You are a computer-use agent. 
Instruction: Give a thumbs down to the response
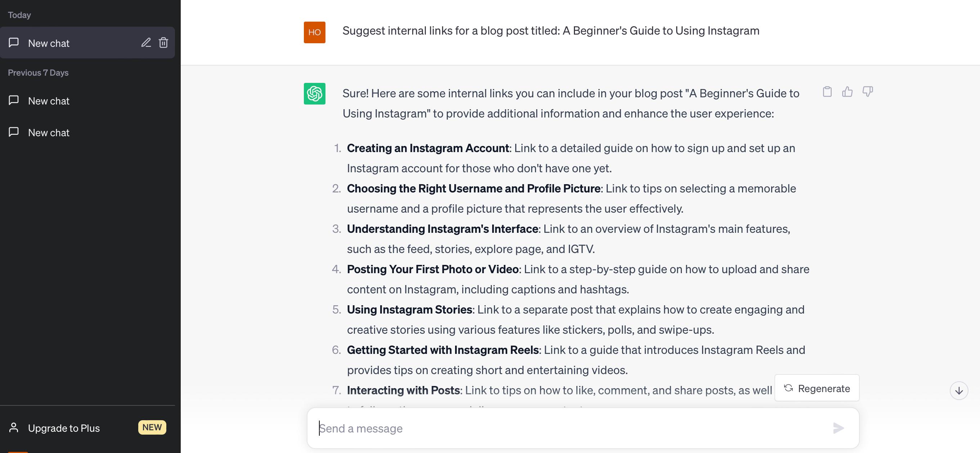coord(868,92)
